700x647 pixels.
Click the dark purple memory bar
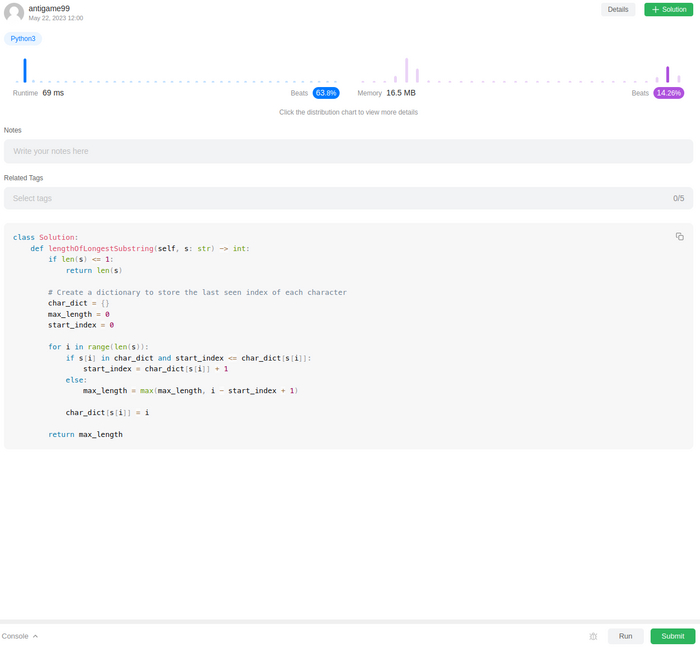pos(667,74)
